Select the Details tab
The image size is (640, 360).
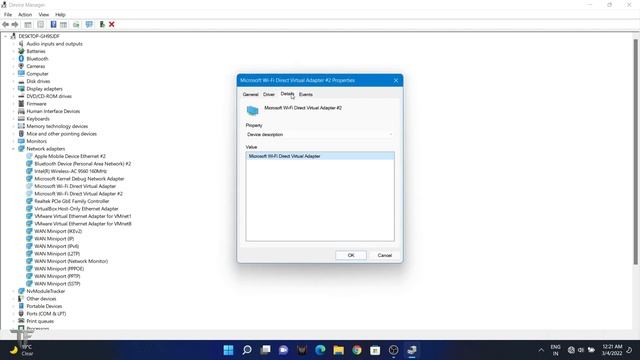287,94
